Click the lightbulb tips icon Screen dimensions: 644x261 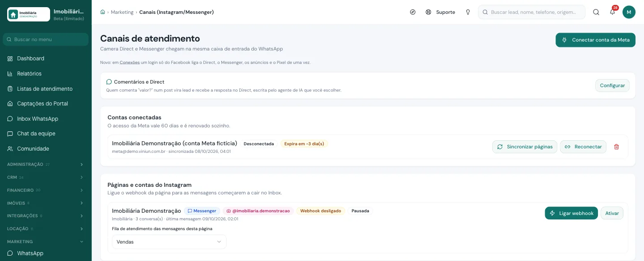pos(468,12)
